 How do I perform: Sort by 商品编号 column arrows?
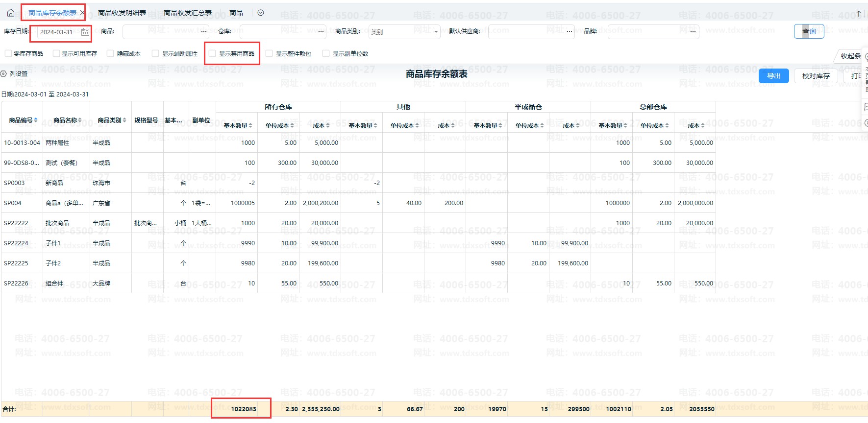pyautogui.click(x=36, y=120)
